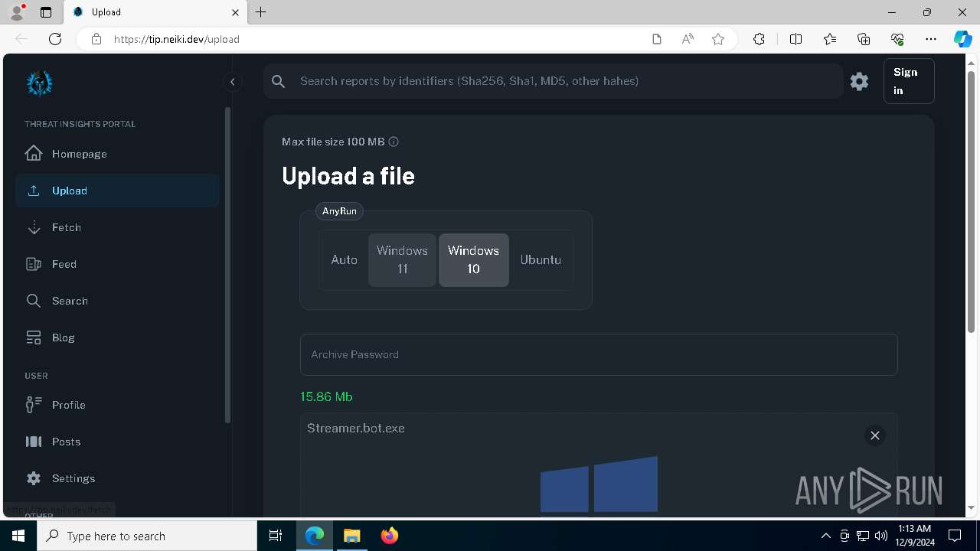
Task: Toggle the Windows 11 environment option
Action: tap(402, 260)
